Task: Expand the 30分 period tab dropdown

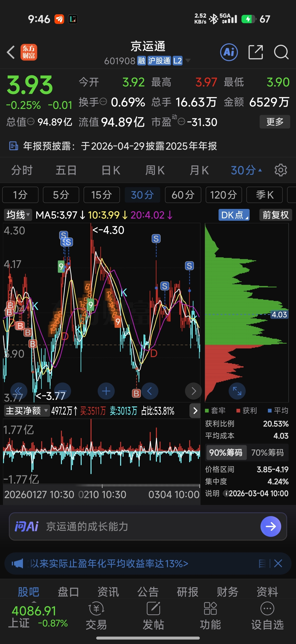Action: (x=246, y=170)
